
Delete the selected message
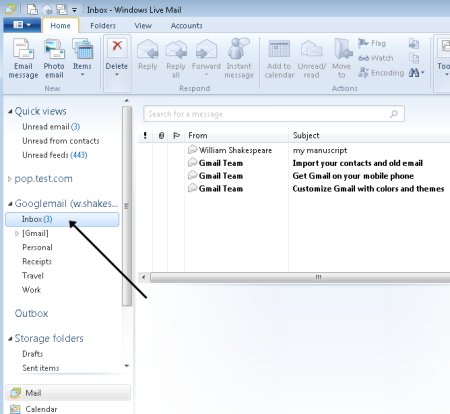(x=117, y=53)
